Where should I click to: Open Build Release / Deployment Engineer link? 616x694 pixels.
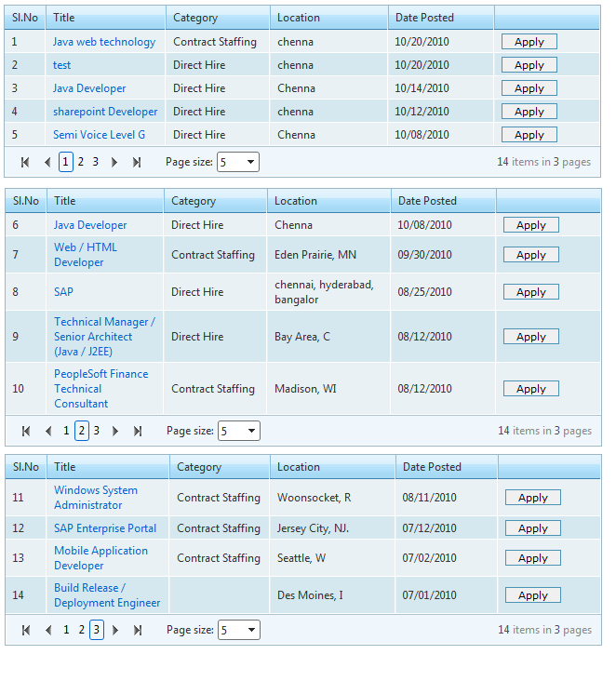pyautogui.click(x=107, y=595)
